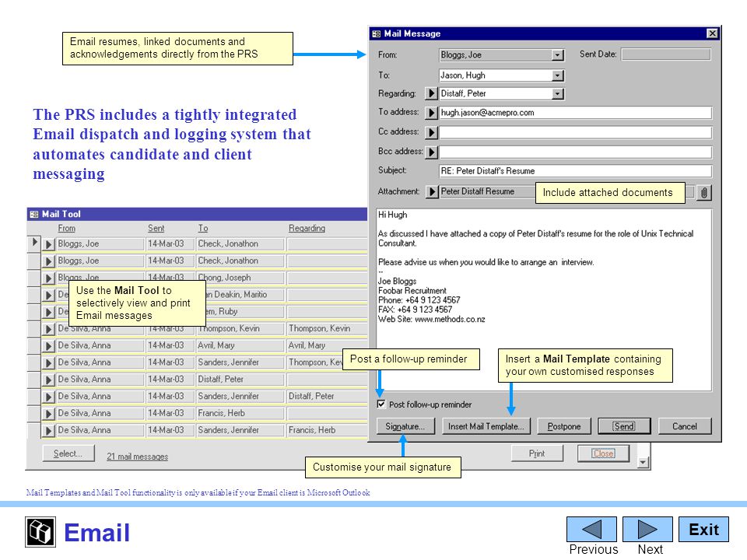Click Mail Tool scrollbar down arrow
The image size is (747, 560).
(x=644, y=462)
